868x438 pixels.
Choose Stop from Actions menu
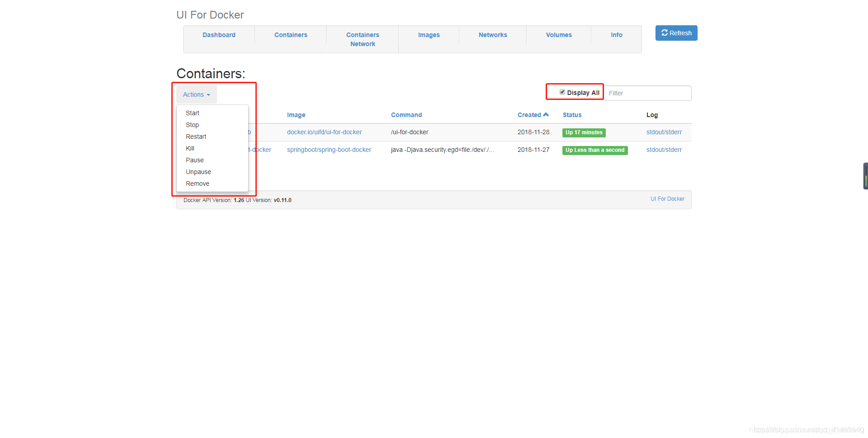pos(212,125)
